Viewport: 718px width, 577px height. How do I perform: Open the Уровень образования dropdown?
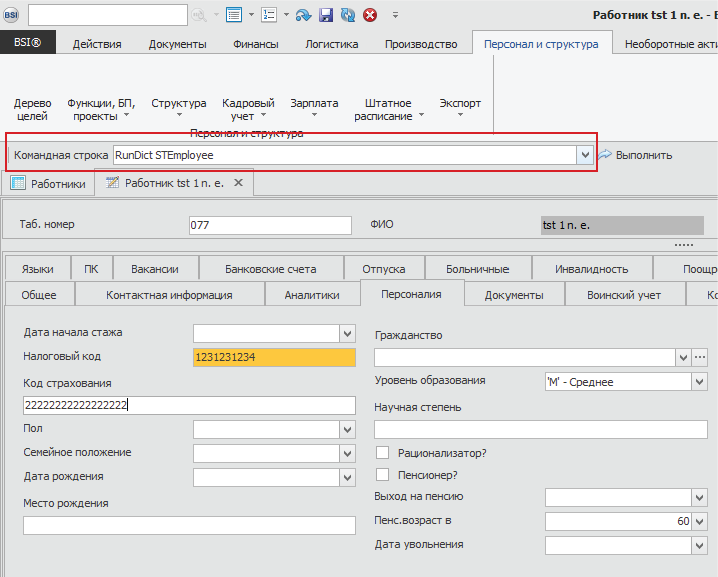point(699,381)
